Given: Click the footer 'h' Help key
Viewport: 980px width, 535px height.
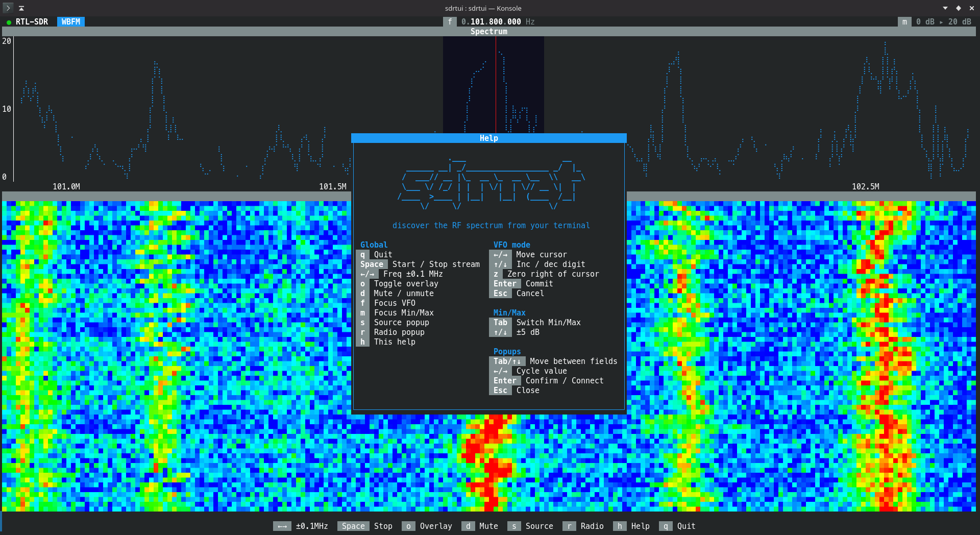Looking at the screenshot, I should pyautogui.click(x=620, y=526).
